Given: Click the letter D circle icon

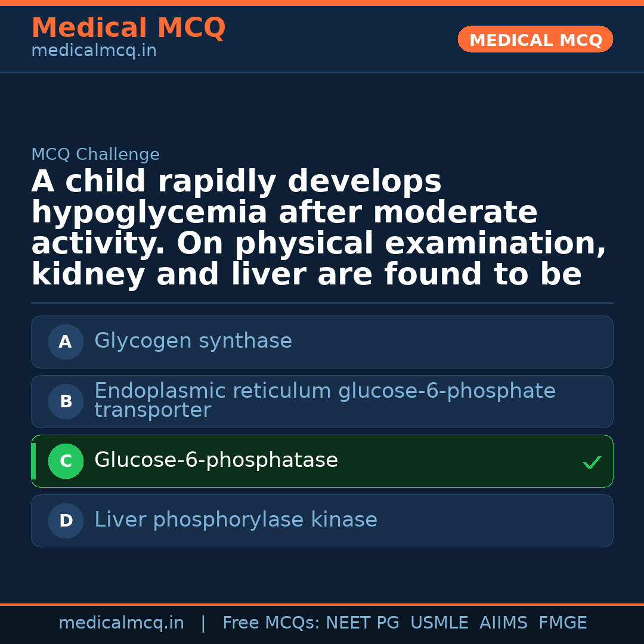Looking at the screenshot, I should [x=66, y=521].
